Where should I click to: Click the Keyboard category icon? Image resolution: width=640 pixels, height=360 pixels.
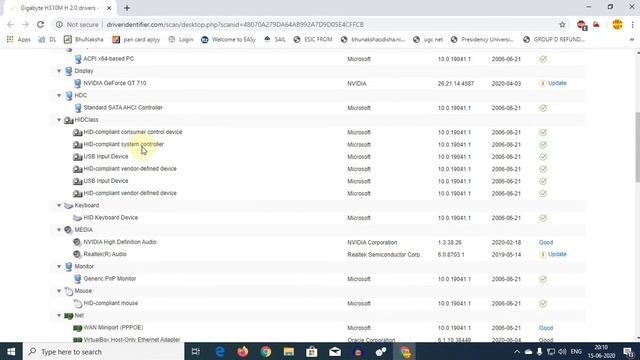69,206
